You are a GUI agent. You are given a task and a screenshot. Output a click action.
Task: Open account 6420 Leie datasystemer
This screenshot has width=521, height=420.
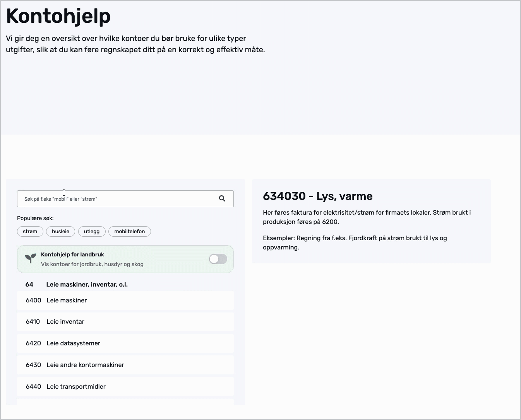click(125, 343)
